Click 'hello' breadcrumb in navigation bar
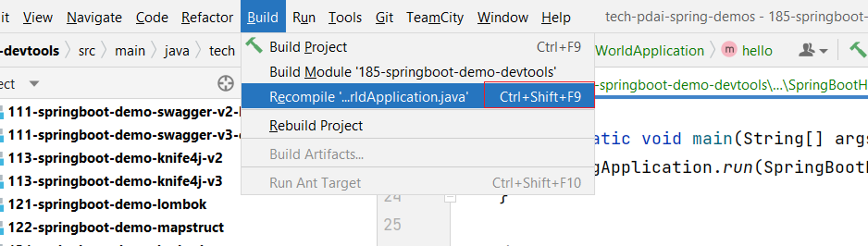 [x=757, y=51]
